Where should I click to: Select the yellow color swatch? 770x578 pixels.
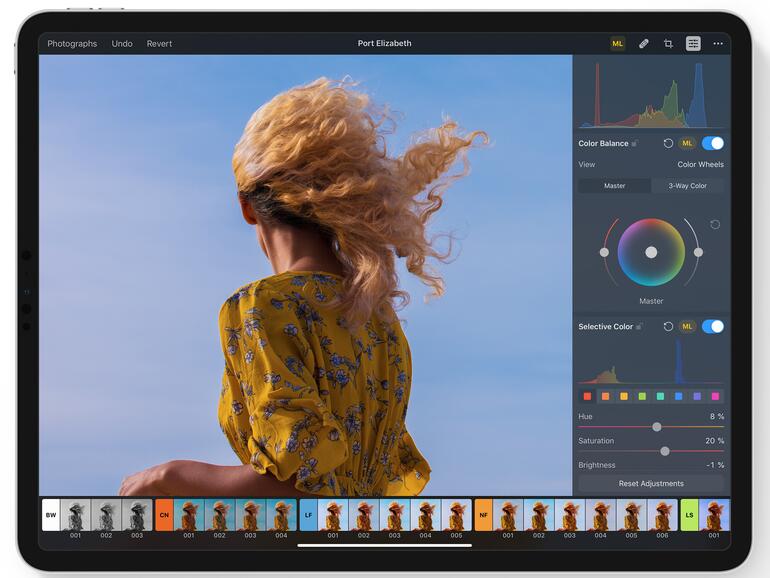point(624,396)
